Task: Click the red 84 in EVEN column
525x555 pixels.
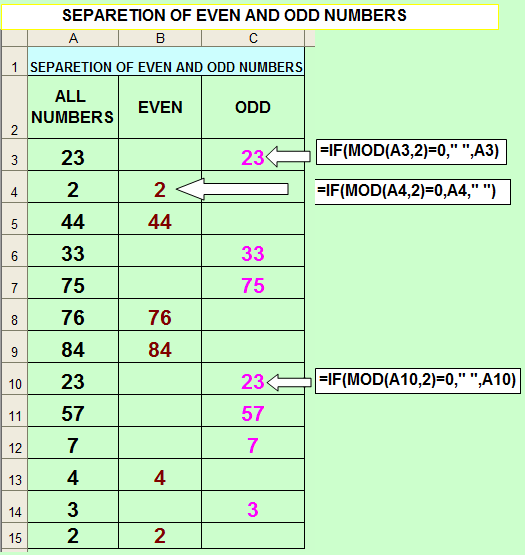Action: coord(160,350)
